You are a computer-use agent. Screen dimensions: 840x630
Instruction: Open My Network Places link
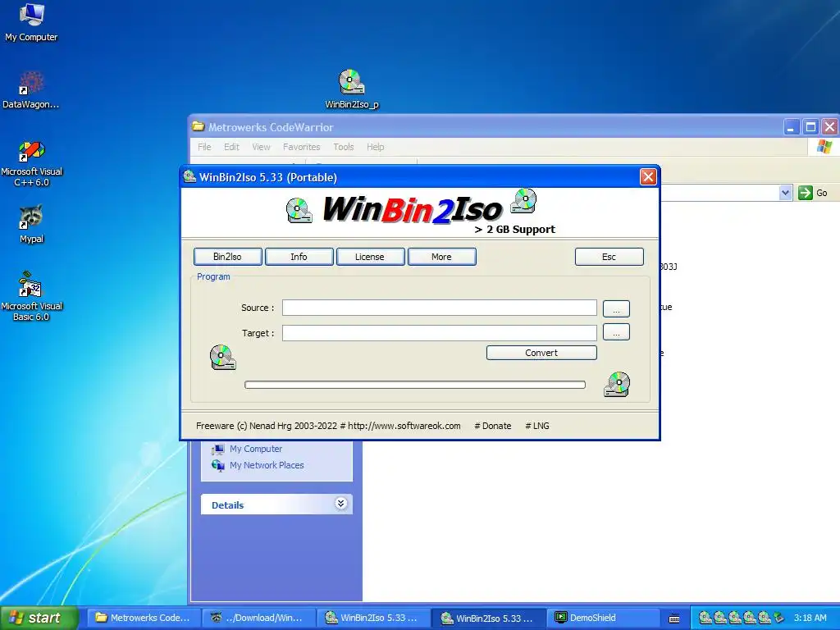coord(267,465)
